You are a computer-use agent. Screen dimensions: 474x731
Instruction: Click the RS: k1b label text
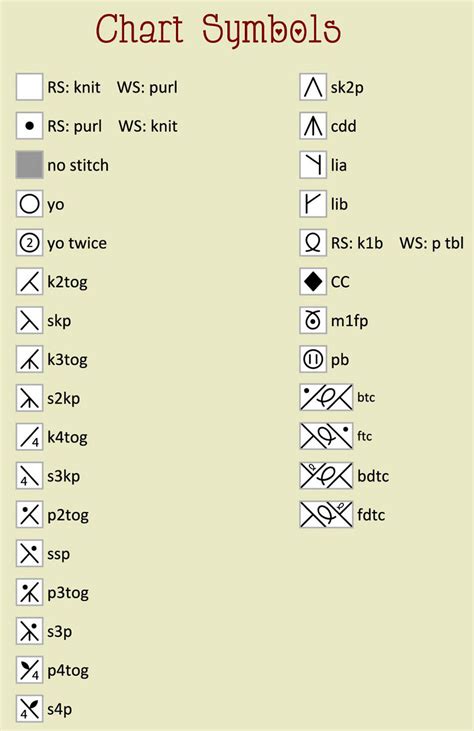tap(357, 243)
